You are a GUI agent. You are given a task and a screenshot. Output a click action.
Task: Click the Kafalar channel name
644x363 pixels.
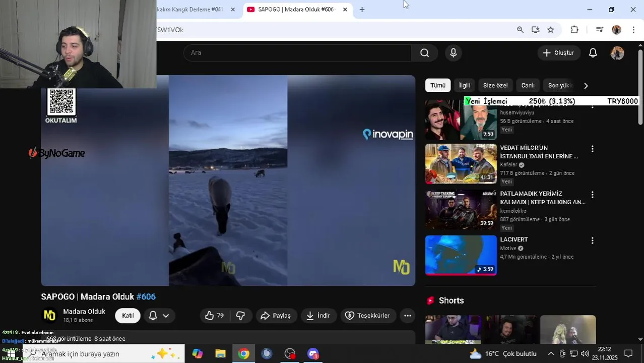pyautogui.click(x=508, y=165)
